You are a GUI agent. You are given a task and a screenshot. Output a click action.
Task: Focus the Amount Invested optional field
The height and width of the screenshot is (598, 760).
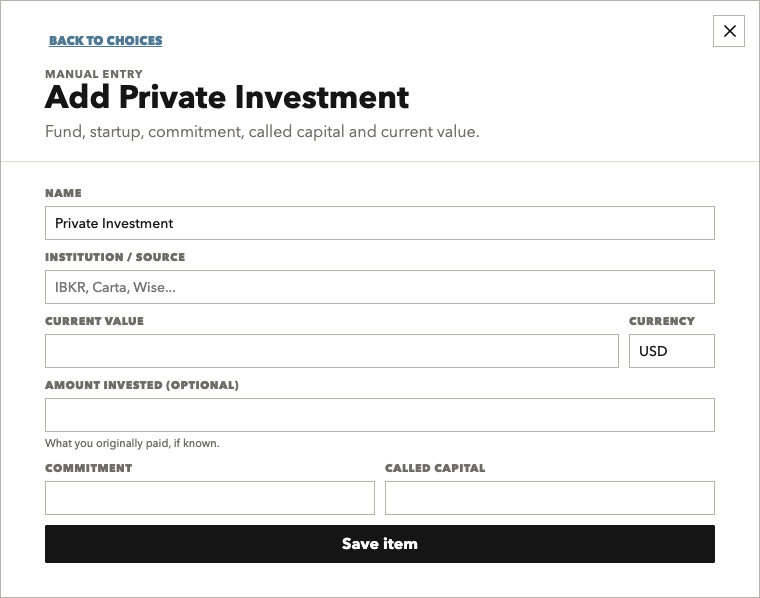click(x=380, y=415)
